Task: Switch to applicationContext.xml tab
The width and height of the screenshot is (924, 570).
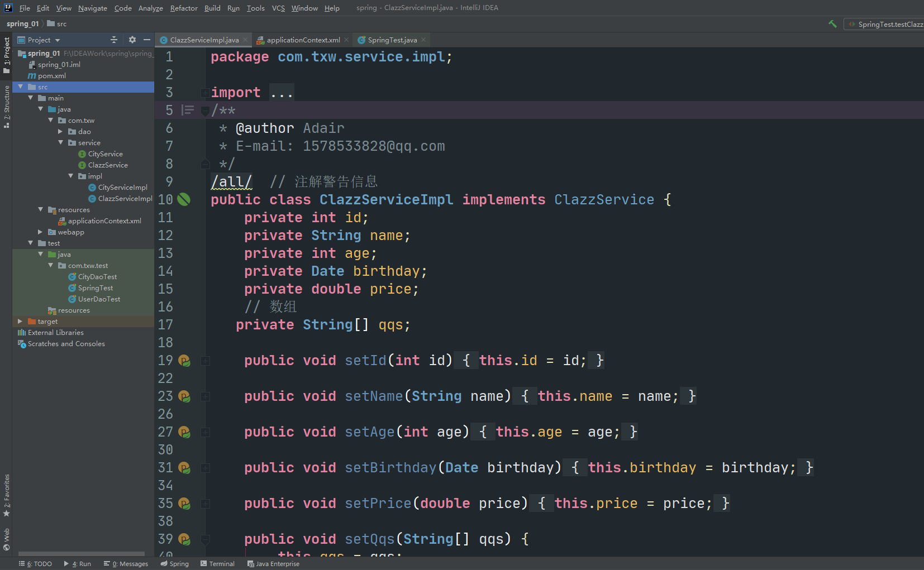Action: 303,40
